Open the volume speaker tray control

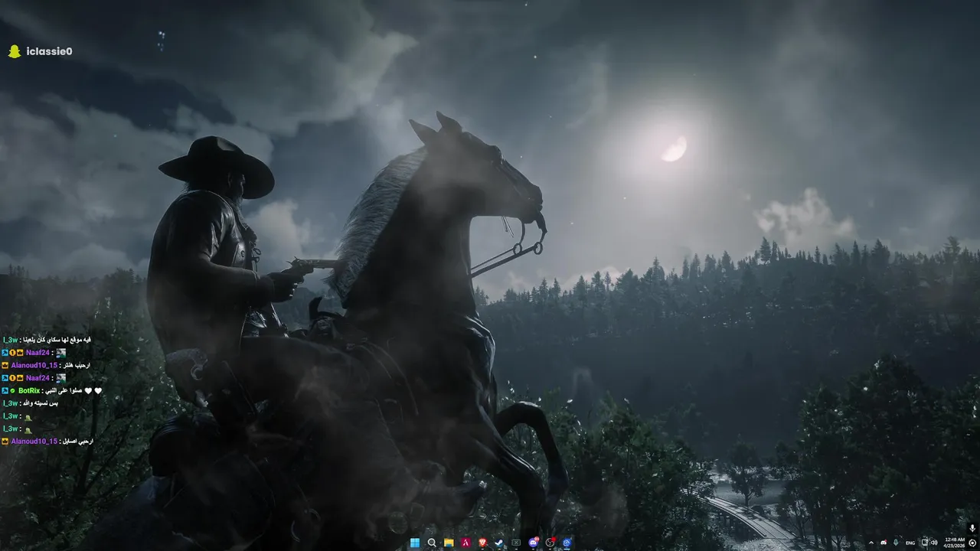pyautogui.click(x=935, y=543)
